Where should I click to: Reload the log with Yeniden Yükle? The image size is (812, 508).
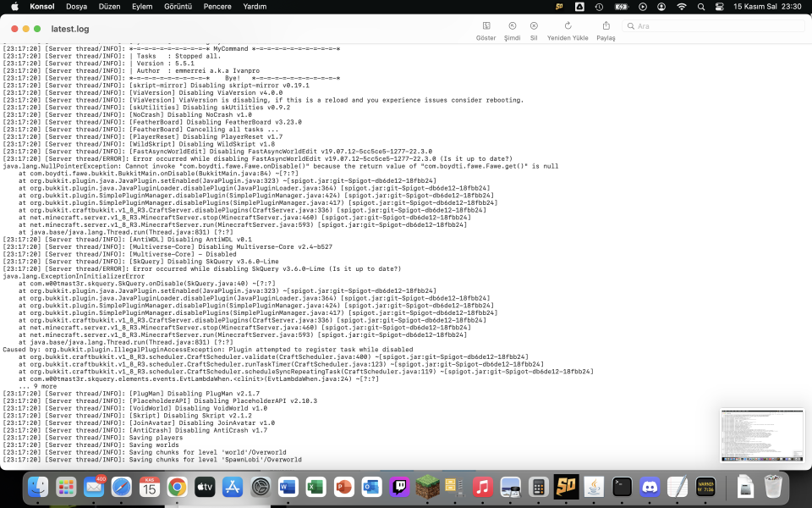(568, 26)
